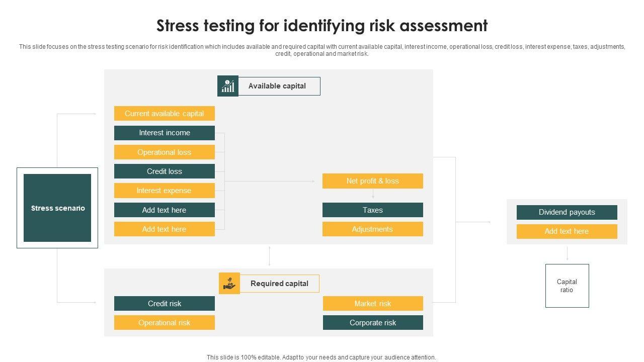
Task: Click the Dividend payouts box
Action: point(567,212)
